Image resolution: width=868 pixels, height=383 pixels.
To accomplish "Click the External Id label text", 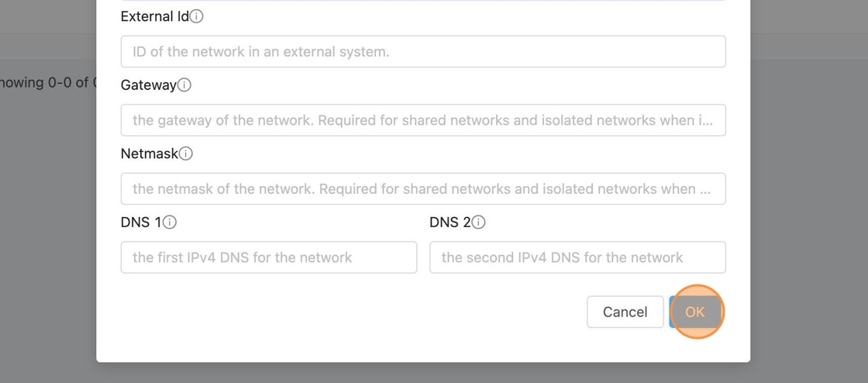I will (x=155, y=16).
